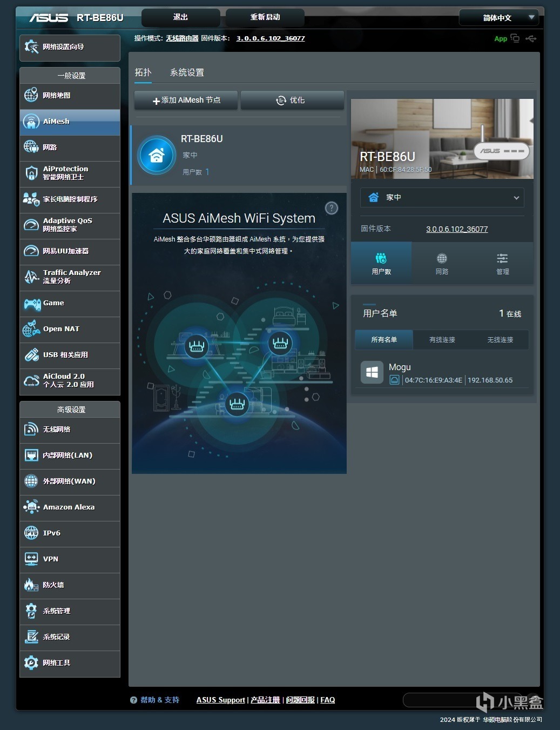
Task: Open system administration (系统管理) gear icon
Action: [x=31, y=611]
